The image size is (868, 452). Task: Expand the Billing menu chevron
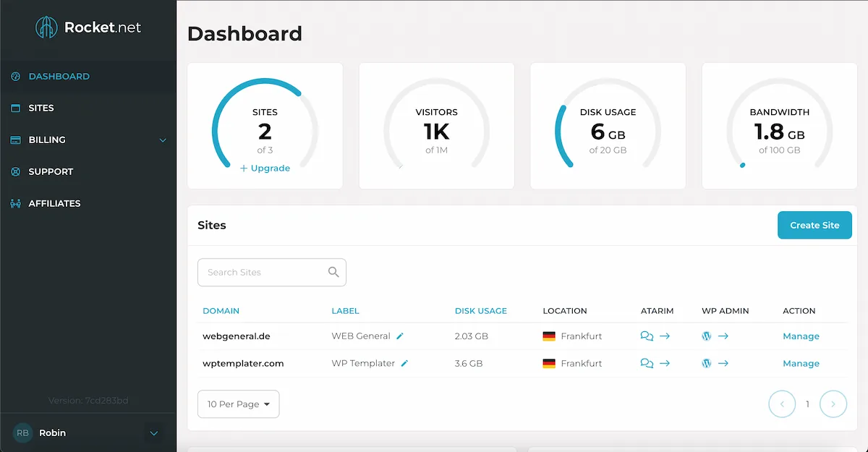point(163,140)
